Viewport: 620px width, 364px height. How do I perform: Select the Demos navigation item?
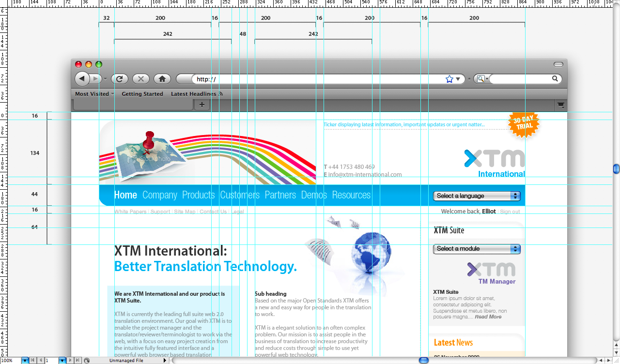314,195
